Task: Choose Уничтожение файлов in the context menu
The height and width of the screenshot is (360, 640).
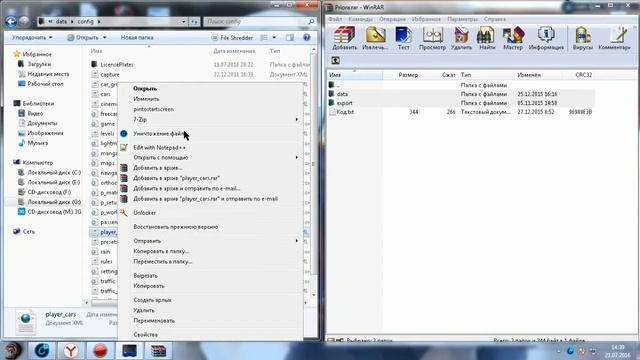Action: 210,133
